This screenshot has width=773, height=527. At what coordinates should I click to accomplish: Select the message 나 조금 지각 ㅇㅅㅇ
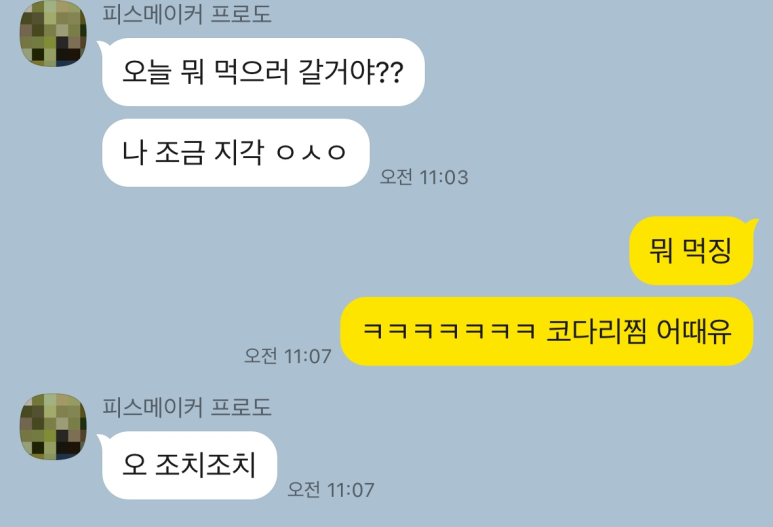point(234,152)
